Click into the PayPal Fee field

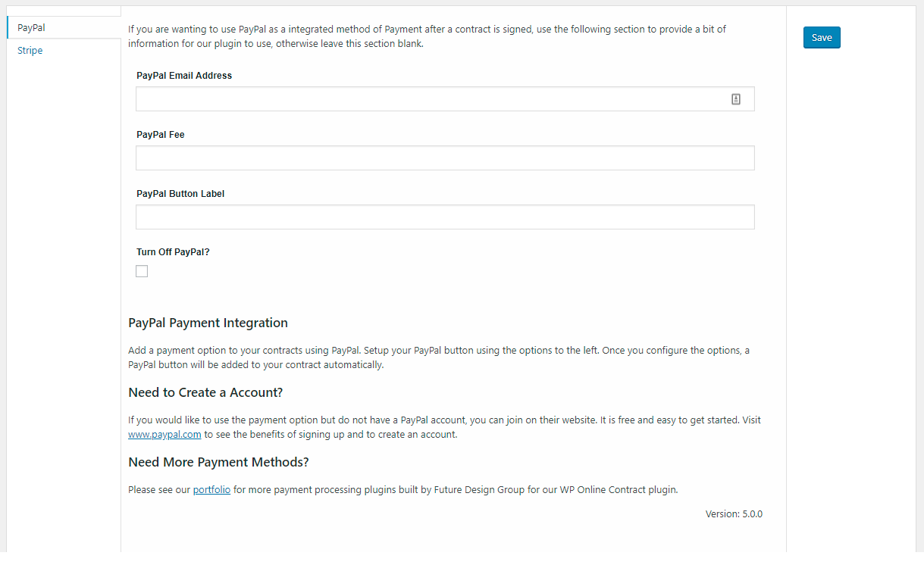445,158
